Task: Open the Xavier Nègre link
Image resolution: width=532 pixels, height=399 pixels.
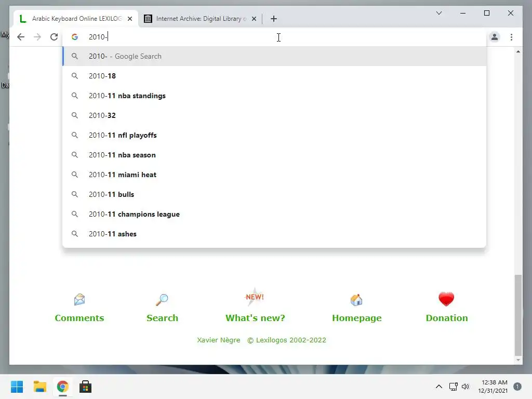Action: coord(219,340)
